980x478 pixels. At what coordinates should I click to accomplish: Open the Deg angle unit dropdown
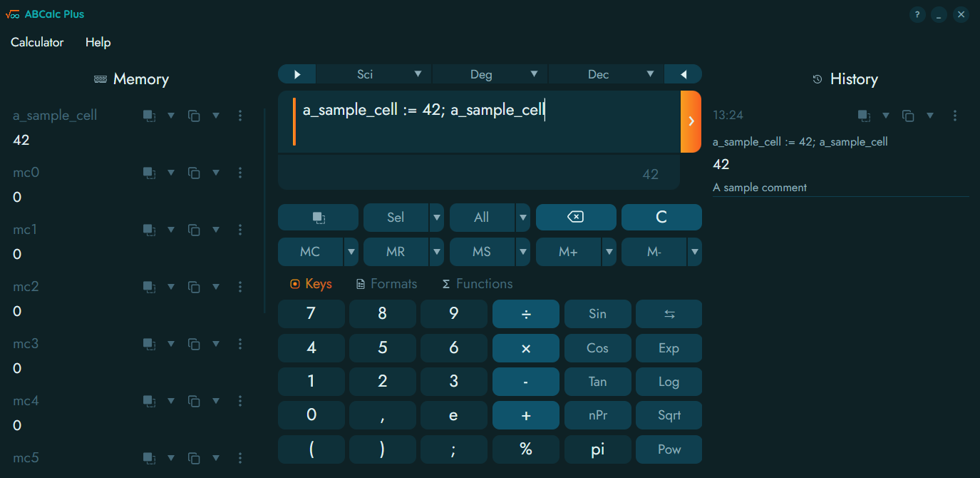click(x=534, y=74)
